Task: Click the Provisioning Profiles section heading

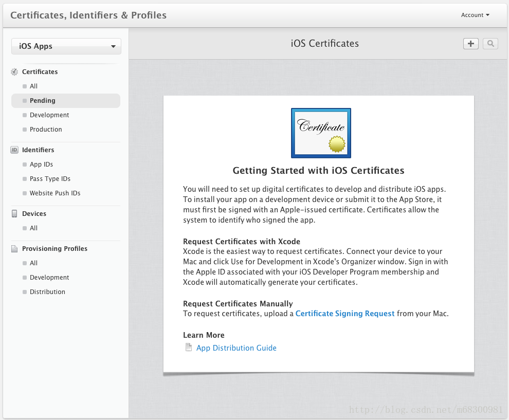Action: tap(54, 249)
